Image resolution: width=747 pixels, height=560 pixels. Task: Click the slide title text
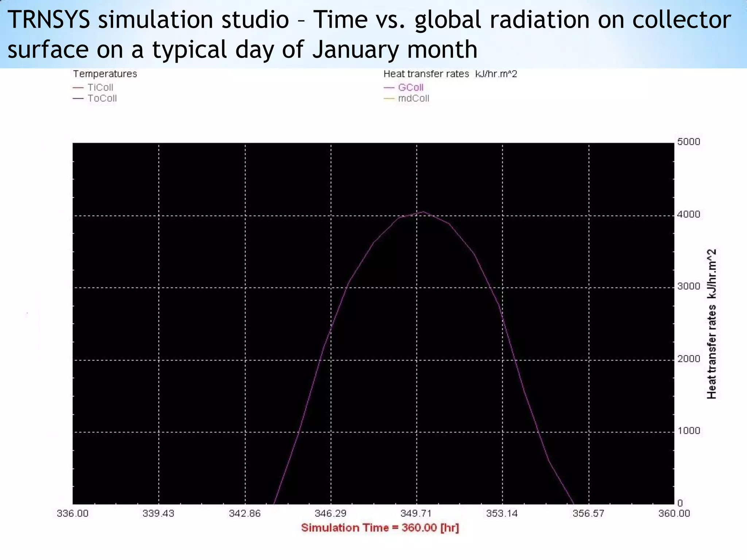click(x=369, y=34)
